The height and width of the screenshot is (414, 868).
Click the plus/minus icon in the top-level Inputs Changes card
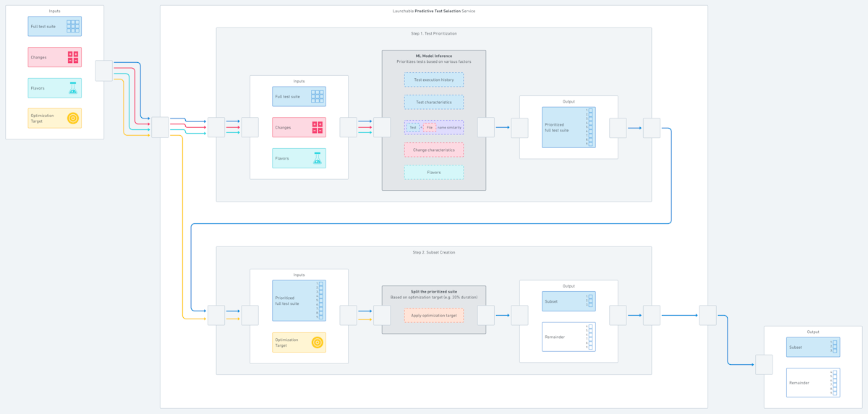click(73, 57)
